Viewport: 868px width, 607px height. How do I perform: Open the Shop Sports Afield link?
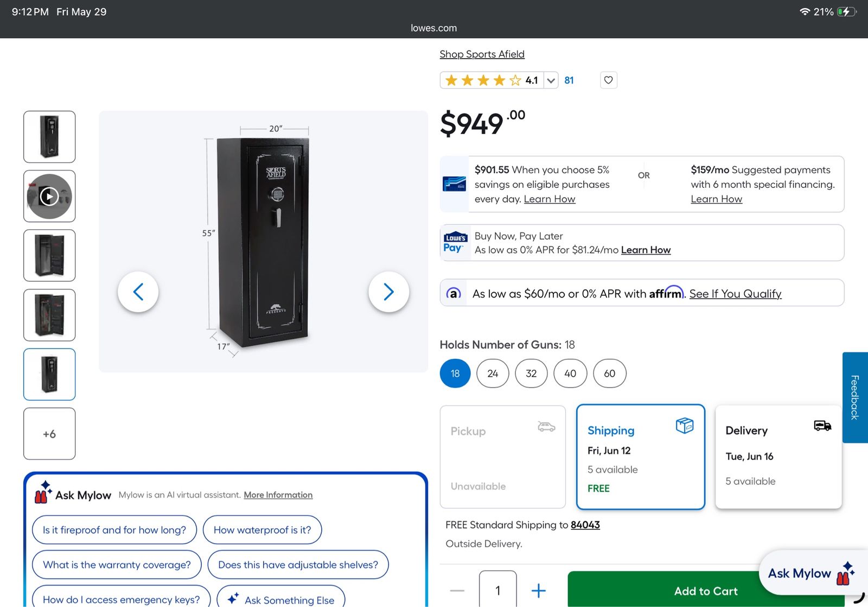(x=482, y=54)
